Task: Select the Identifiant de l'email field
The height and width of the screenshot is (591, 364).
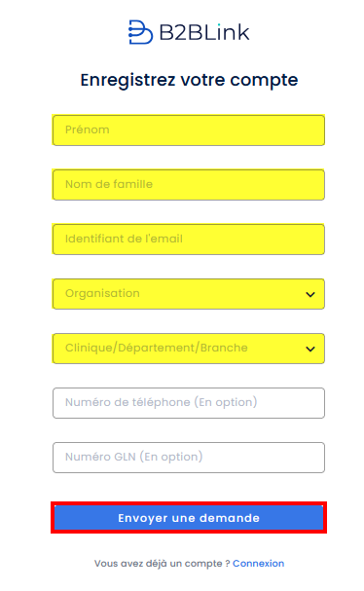Action: [x=189, y=240]
